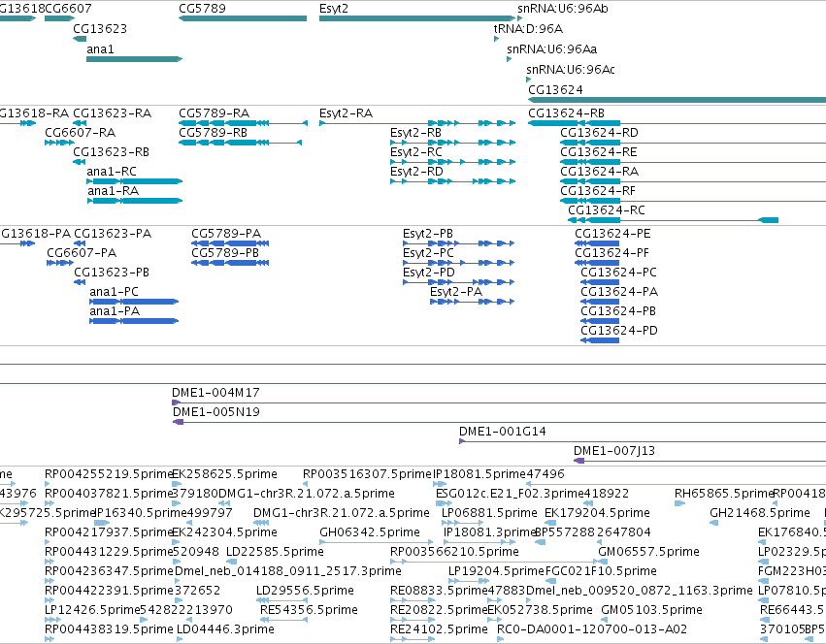Open EST GM06557.5prime

click(x=601, y=562)
